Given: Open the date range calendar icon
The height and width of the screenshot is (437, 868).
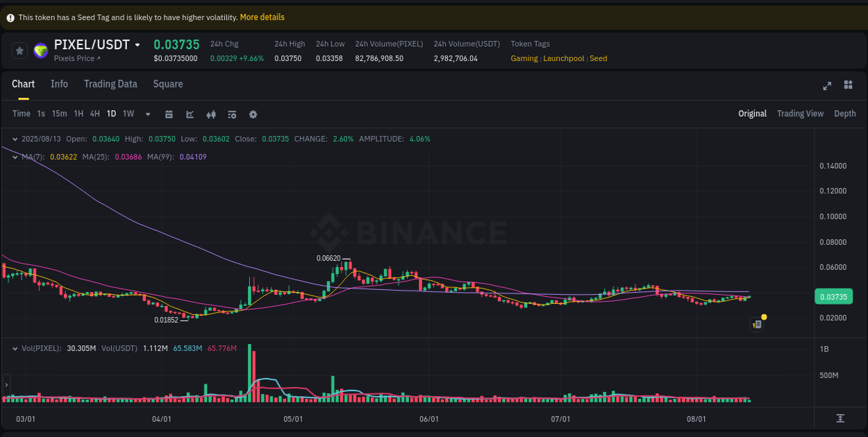Looking at the screenshot, I should coord(169,114).
